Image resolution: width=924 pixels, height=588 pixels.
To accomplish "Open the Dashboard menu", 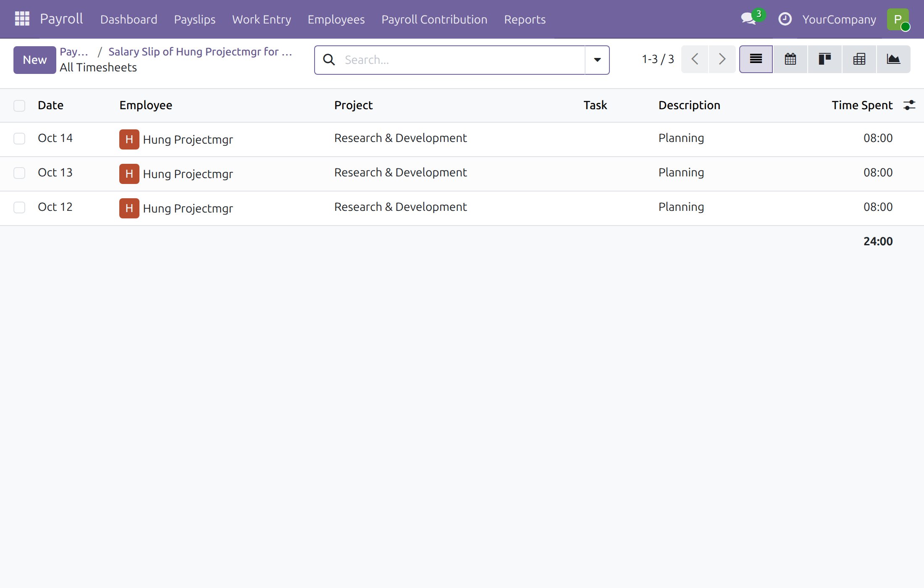I will point(129,19).
